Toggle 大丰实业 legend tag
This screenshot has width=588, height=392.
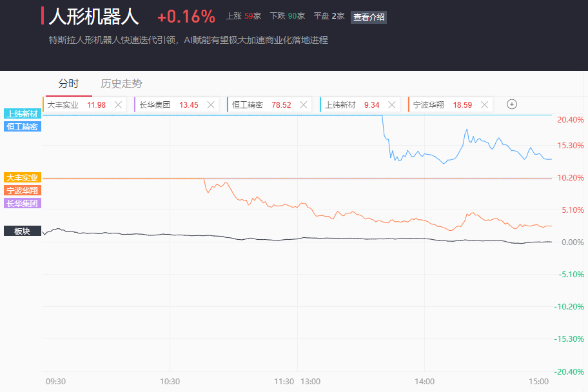point(23,177)
